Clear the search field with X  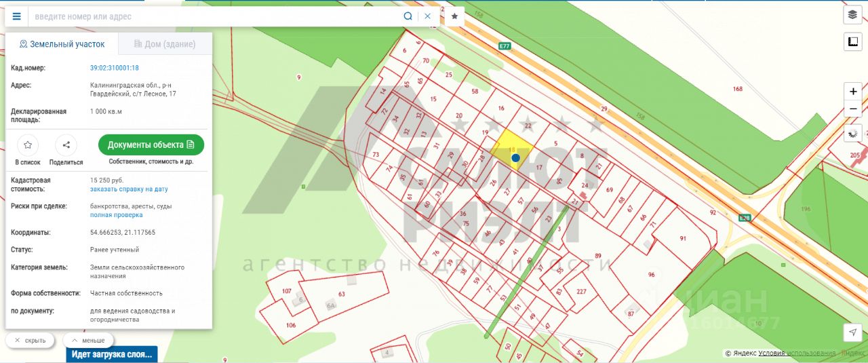[x=428, y=16]
